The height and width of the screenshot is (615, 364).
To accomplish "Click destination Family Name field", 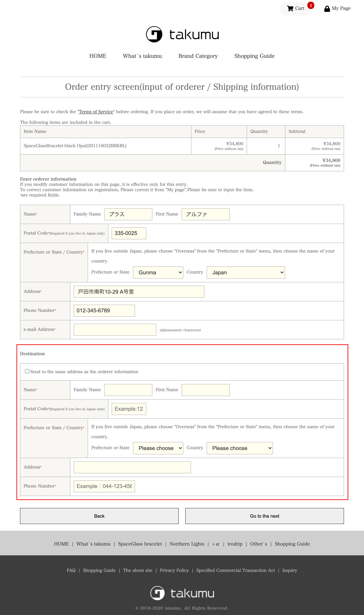I will pyautogui.click(x=128, y=390).
